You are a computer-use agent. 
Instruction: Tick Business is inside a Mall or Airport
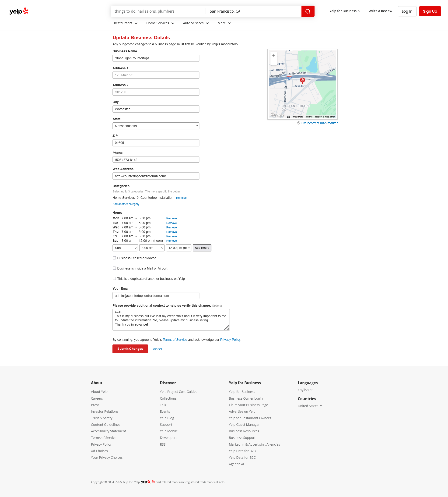(x=114, y=268)
